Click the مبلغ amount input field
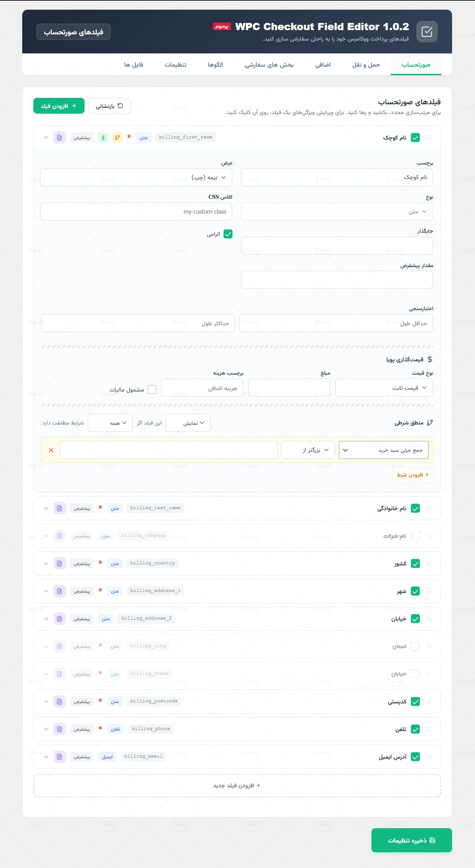 pyautogui.click(x=289, y=388)
